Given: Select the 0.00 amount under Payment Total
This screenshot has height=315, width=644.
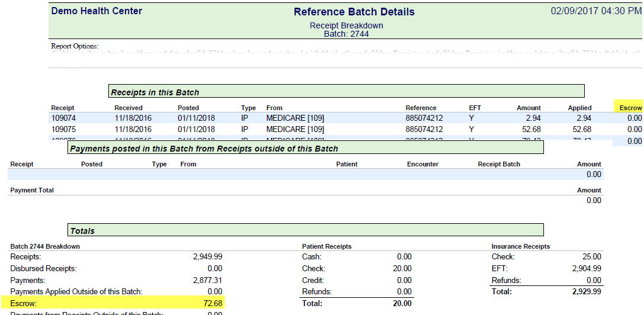Looking at the screenshot, I should 594,200.
